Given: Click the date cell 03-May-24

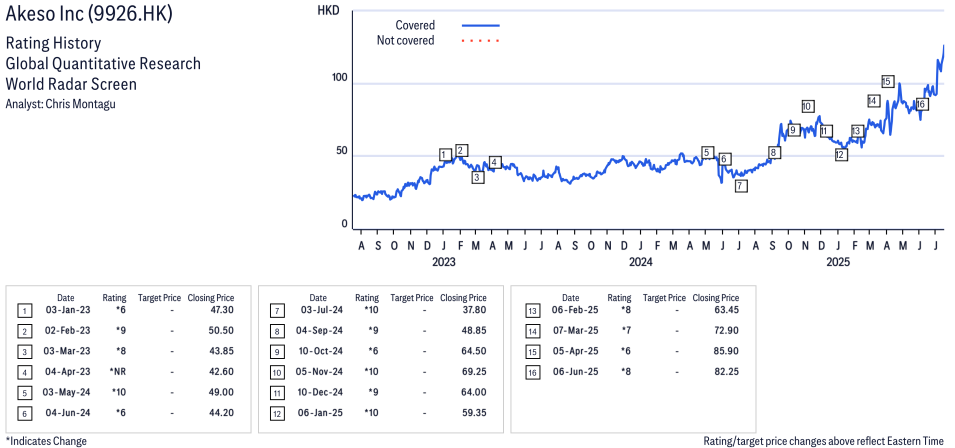Looking at the screenshot, I should coord(68,392).
